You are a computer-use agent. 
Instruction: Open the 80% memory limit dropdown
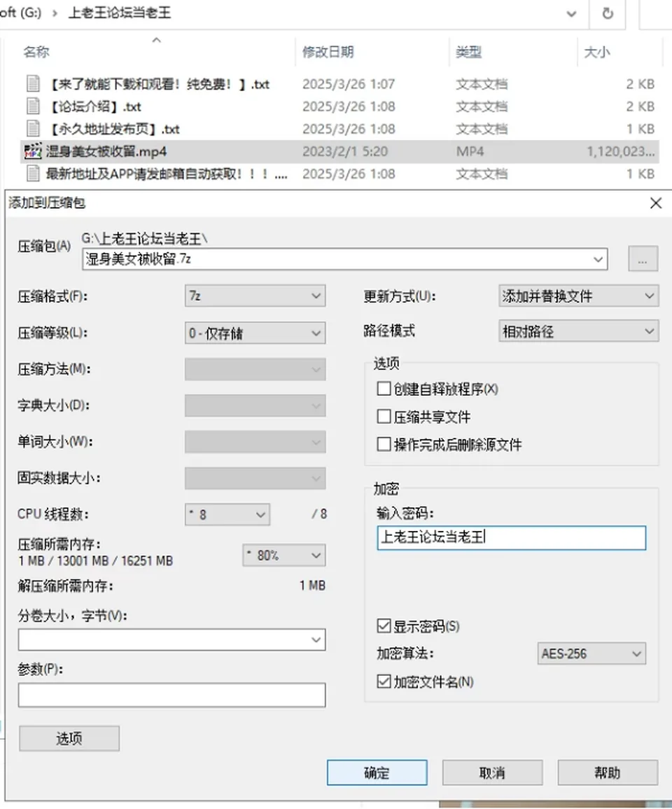(x=283, y=555)
